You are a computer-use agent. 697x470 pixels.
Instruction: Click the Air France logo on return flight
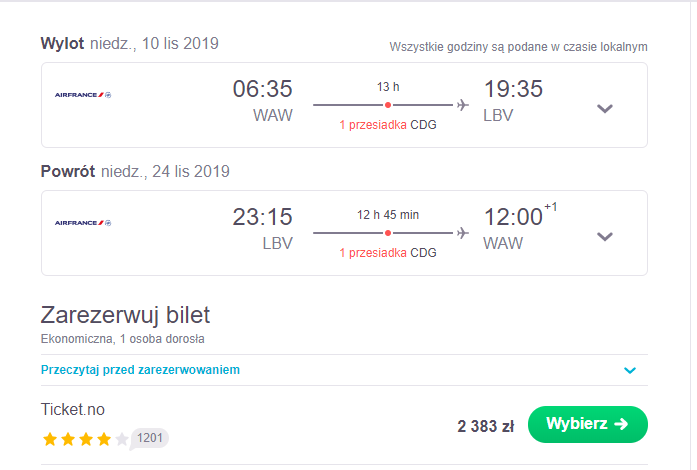pos(83,223)
